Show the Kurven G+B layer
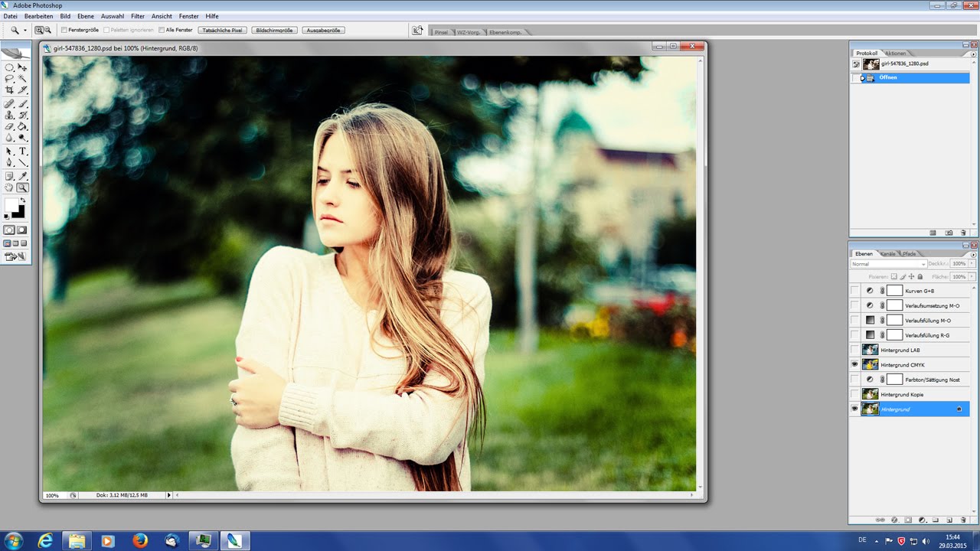 pyautogui.click(x=854, y=291)
